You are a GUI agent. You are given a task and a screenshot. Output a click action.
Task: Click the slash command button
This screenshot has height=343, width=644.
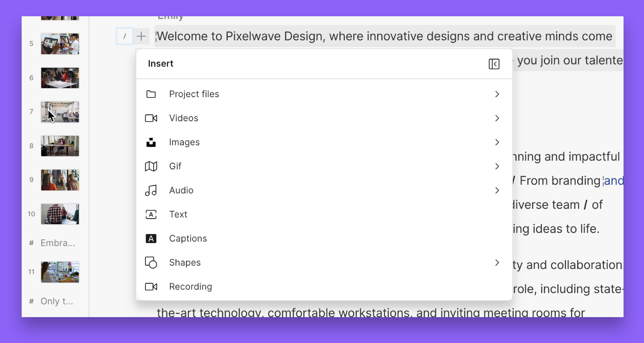click(x=125, y=36)
